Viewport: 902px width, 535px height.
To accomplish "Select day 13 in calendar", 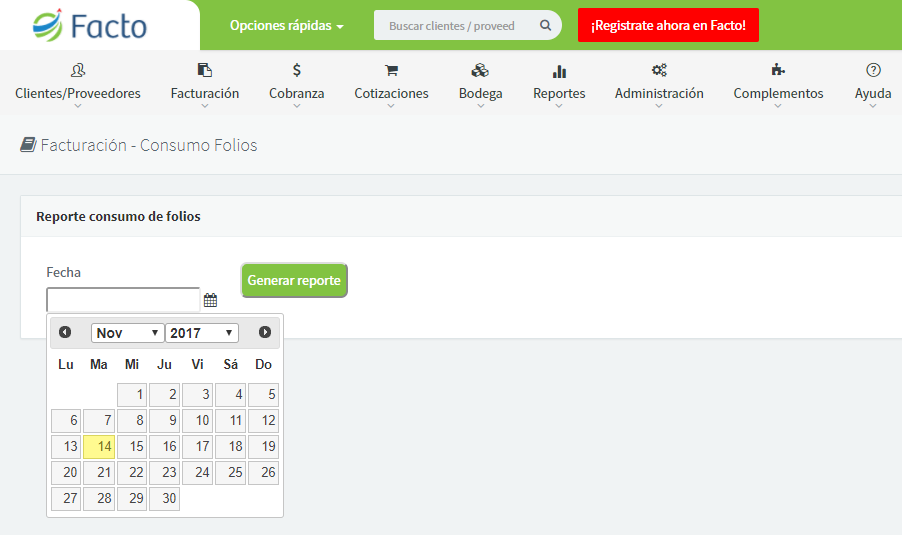I will (66, 446).
